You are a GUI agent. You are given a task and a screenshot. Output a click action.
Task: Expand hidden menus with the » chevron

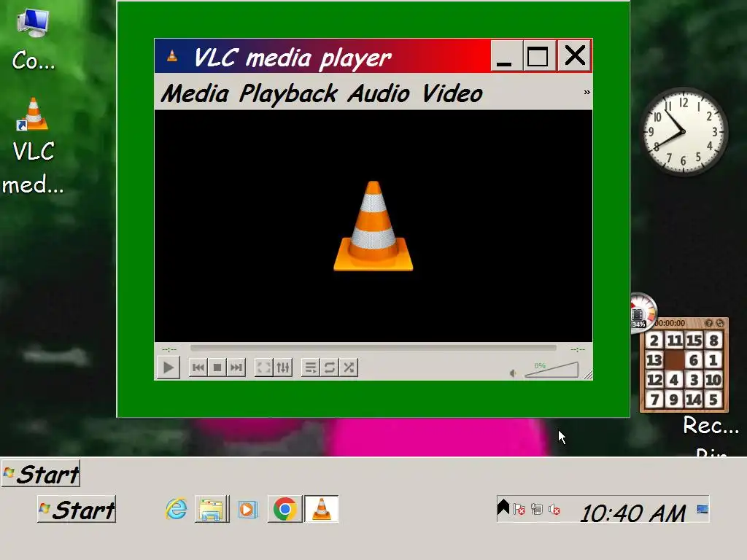pyautogui.click(x=587, y=93)
